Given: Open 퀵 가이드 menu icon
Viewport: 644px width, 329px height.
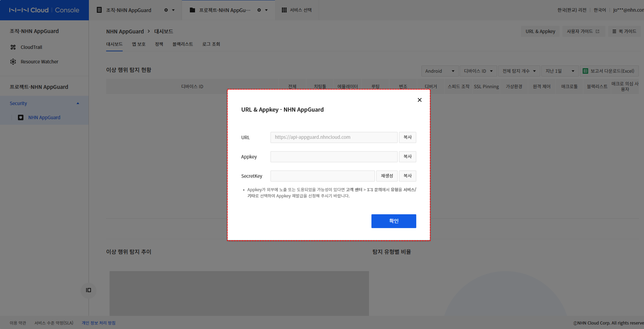Looking at the screenshot, I should [614, 31].
